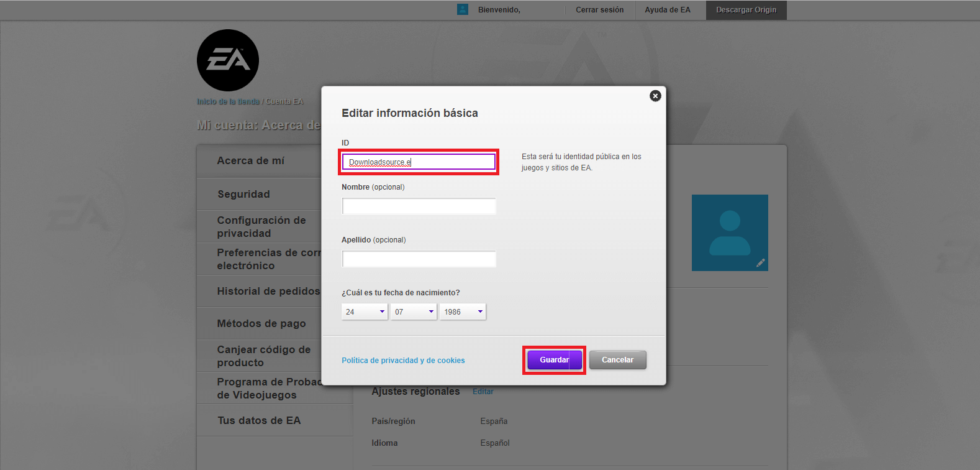Click the large profile avatar image
Image resolution: width=980 pixels, height=470 pixels.
pos(730,233)
